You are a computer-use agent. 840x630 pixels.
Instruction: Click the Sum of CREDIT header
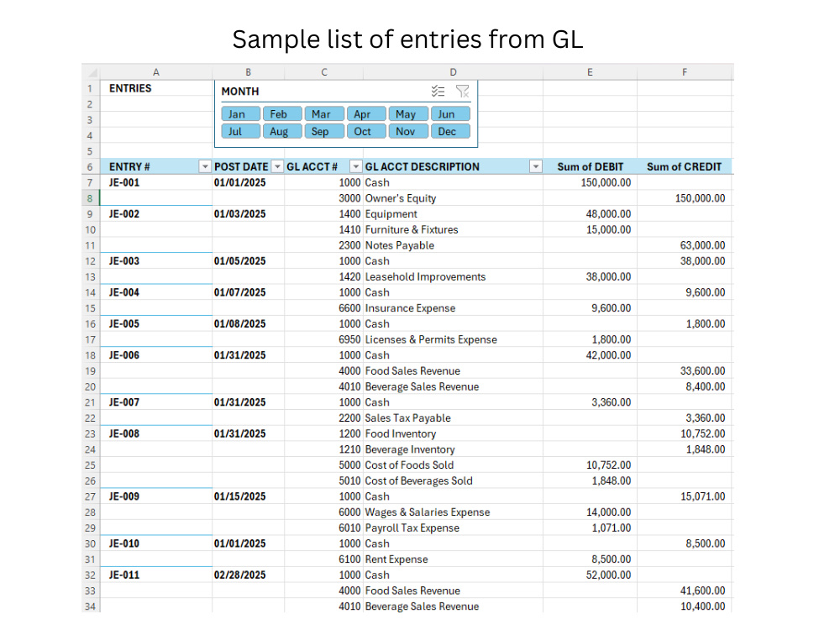685,166
